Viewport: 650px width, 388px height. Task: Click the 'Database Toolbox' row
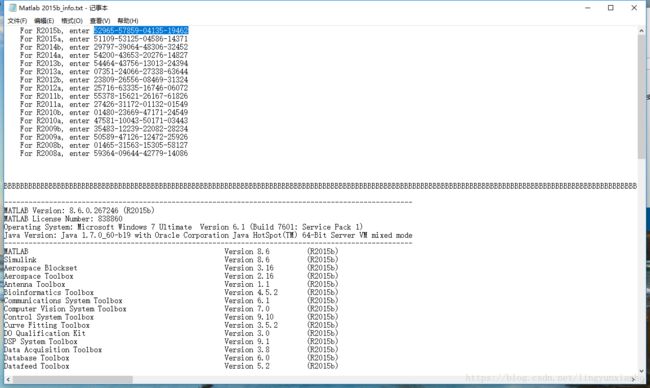click(x=171, y=358)
